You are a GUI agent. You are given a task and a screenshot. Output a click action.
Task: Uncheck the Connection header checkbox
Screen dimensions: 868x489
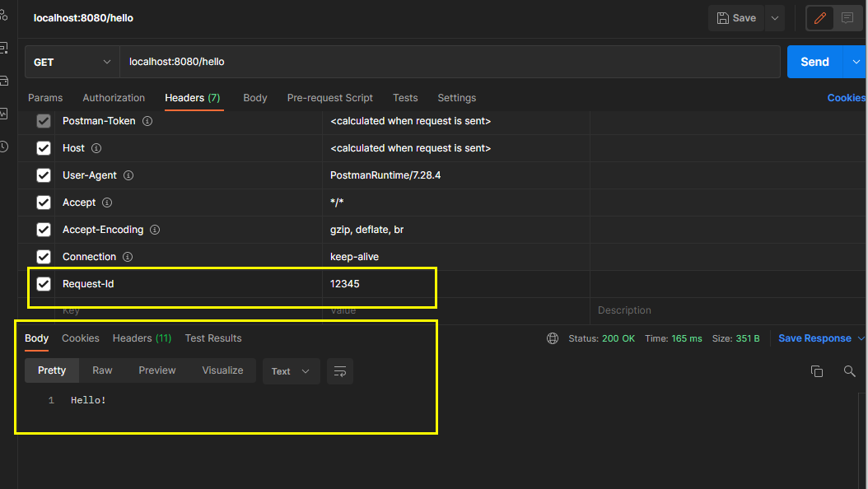[x=43, y=257]
